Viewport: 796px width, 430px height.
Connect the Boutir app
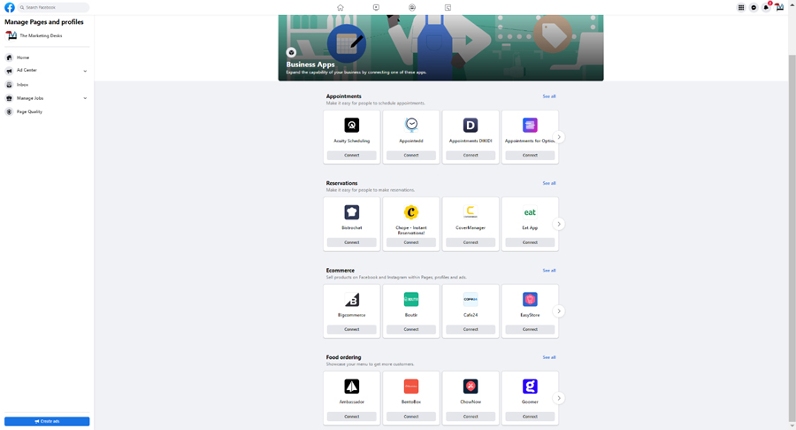tap(411, 329)
